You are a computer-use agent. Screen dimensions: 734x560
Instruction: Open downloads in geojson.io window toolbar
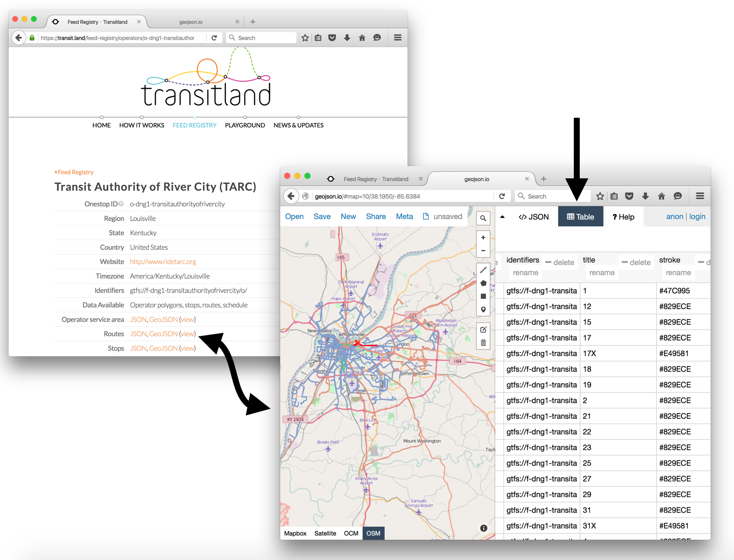[x=645, y=196]
